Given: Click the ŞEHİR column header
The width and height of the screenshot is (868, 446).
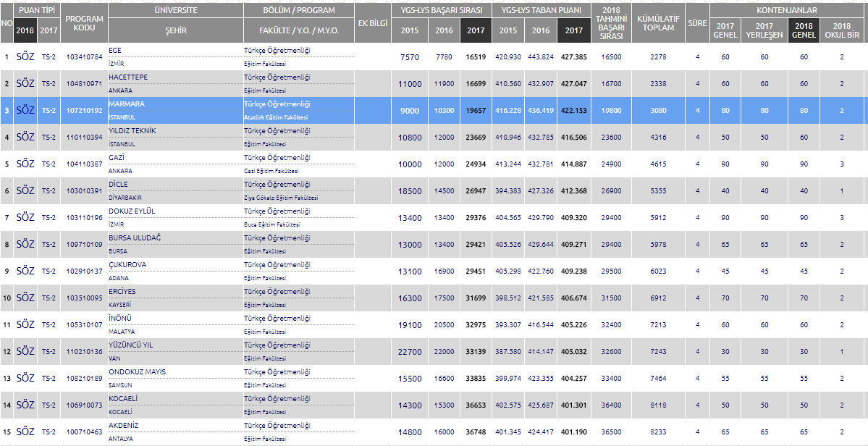Looking at the screenshot, I should (x=175, y=30).
